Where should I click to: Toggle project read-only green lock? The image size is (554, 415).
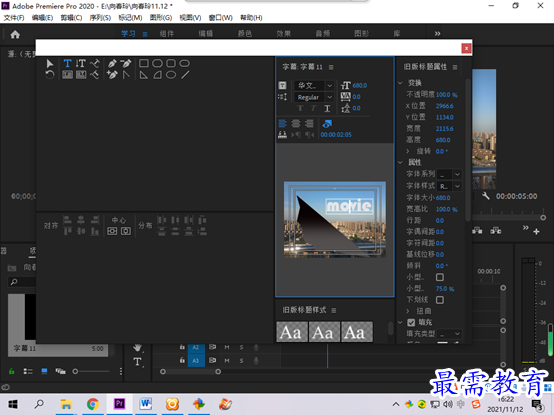[12, 371]
